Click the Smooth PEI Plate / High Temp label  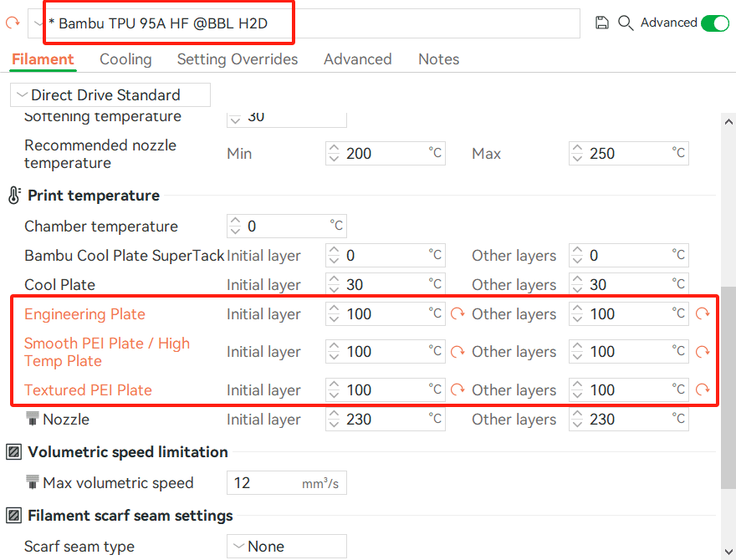click(x=107, y=352)
